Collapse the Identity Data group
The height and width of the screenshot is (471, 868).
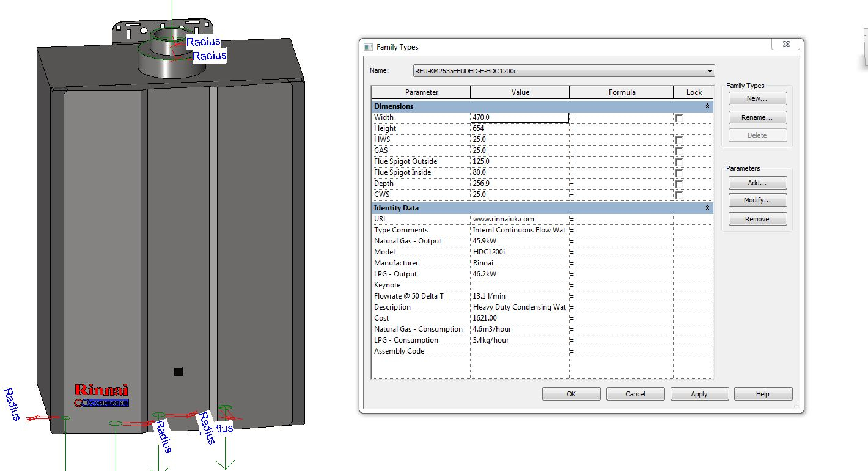tap(707, 208)
